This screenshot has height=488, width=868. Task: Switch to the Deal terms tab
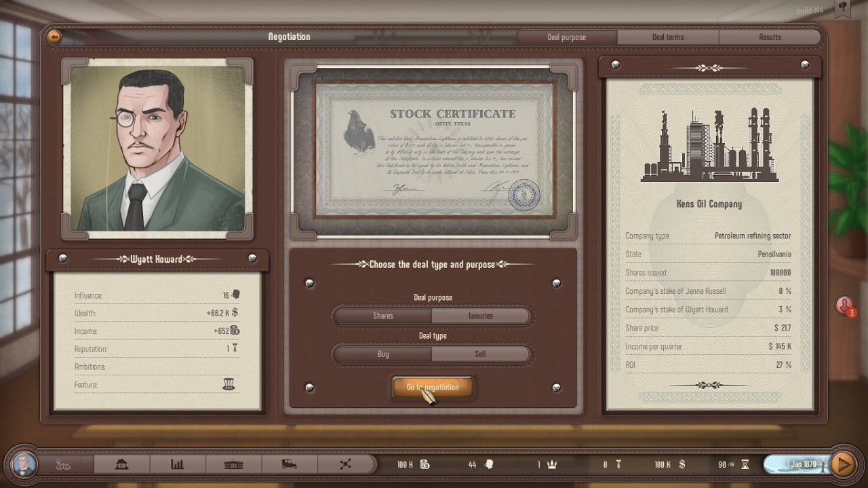[x=668, y=37]
